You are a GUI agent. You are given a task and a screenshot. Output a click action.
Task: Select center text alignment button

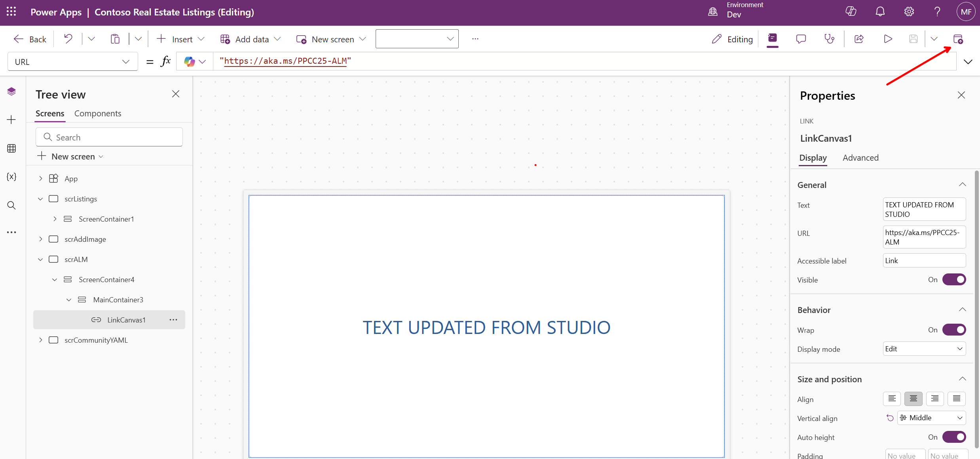(x=913, y=399)
